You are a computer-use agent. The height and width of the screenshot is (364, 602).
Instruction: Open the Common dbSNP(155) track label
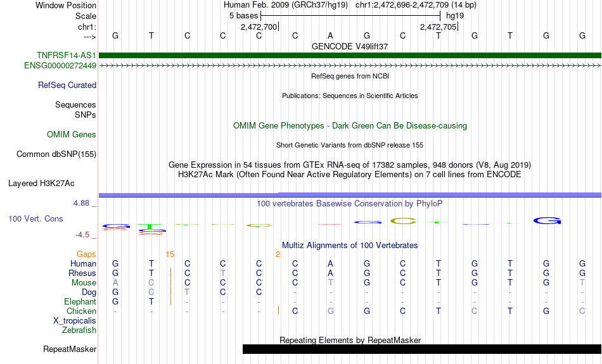(x=56, y=154)
